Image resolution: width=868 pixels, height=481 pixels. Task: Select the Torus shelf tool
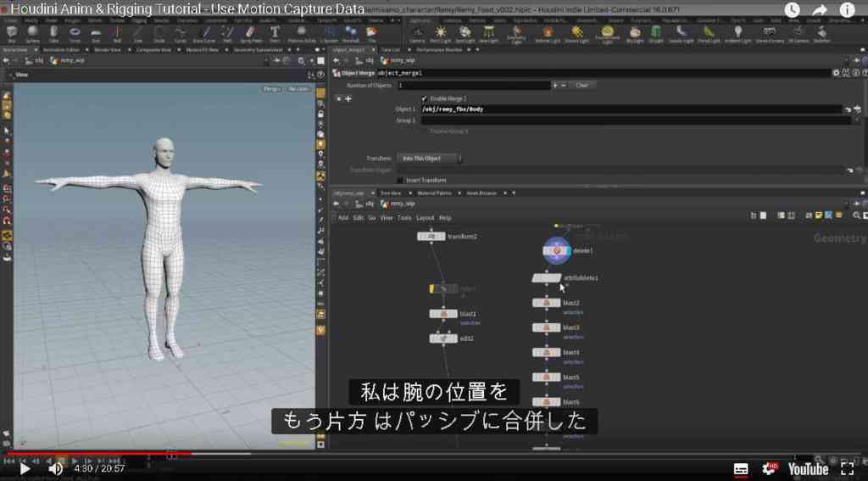click(75, 34)
